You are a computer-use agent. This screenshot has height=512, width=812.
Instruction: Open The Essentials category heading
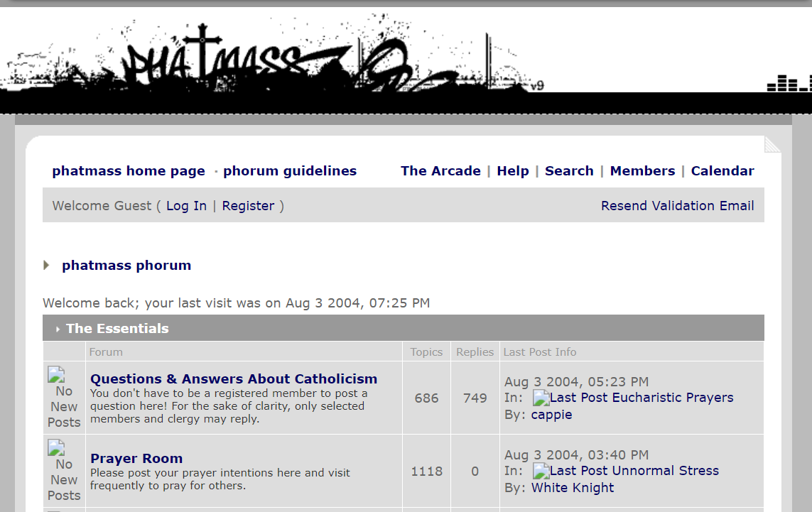pyautogui.click(x=117, y=329)
